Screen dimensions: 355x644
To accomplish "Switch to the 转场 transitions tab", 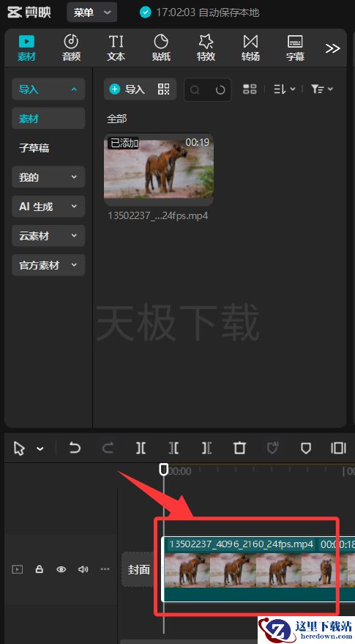I will (250, 48).
